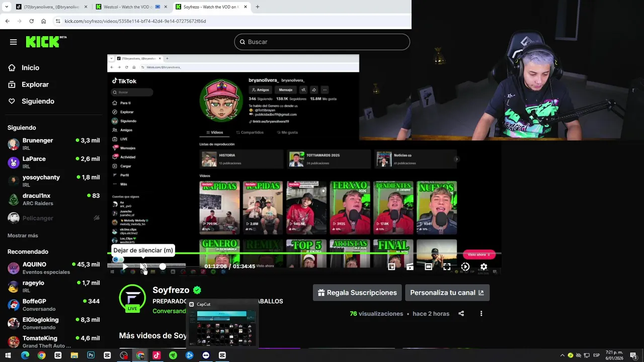644x362 pixels.
Task: Click the Visto ahora pill in the video
Action: 479,254
